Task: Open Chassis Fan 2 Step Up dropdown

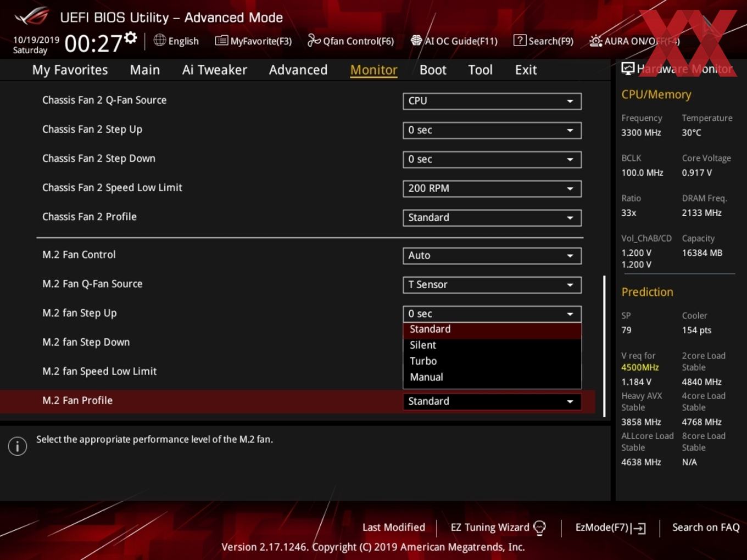Action: pyautogui.click(x=492, y=130)
